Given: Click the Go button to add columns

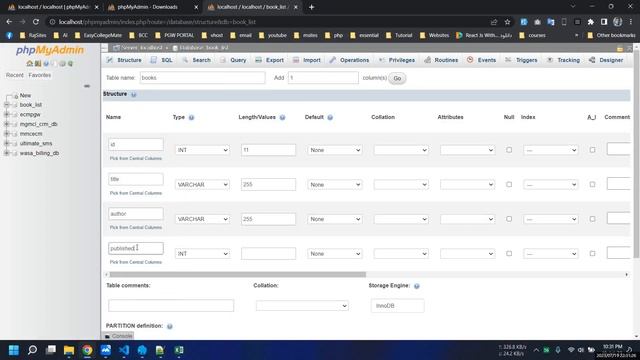Looking at the screenshot, I should click(397, 78).
